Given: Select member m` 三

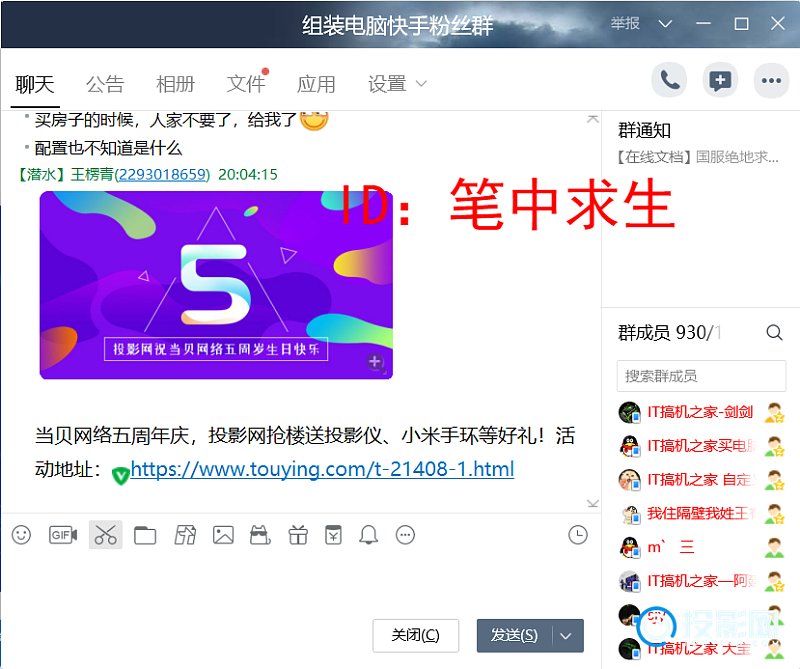Looking at the screenshot, I should [701, 547].
